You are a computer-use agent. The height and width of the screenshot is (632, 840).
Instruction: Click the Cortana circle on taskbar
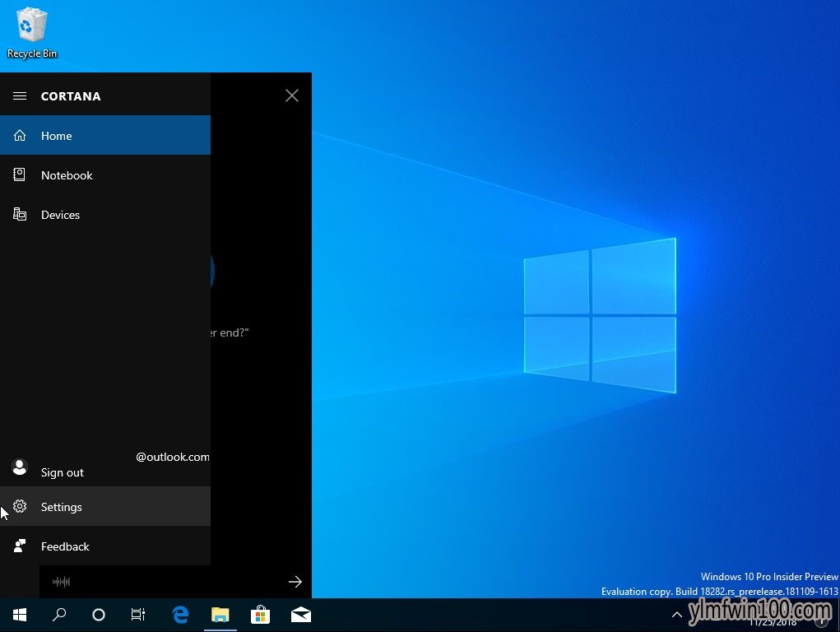(99, 615)
